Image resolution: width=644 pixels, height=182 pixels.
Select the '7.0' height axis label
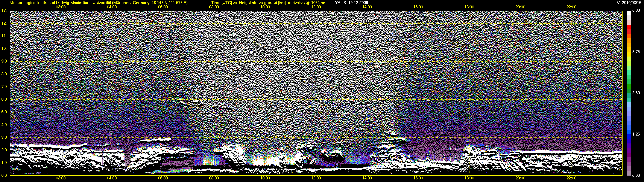coord(4,87)
